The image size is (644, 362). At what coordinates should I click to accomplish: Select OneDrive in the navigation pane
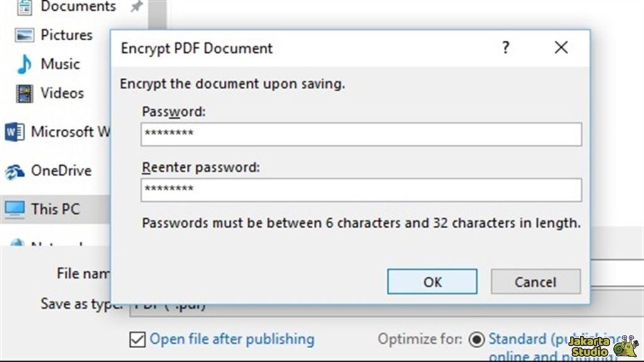pos(60,171)
